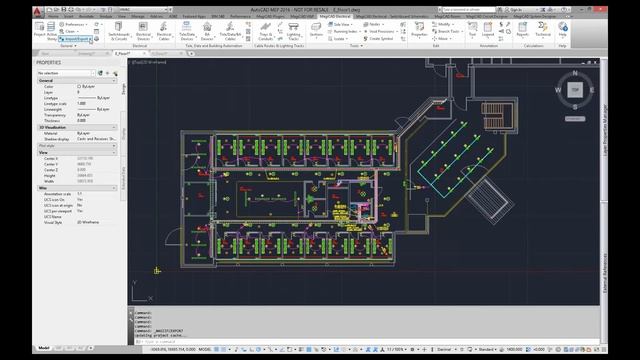
Task: Switch to the Manage ribbon tab
Action: point(138,16)
